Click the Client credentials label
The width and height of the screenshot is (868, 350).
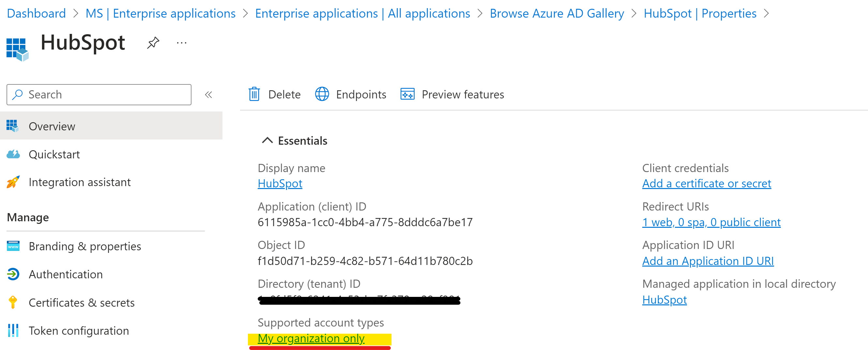[685, 168]
